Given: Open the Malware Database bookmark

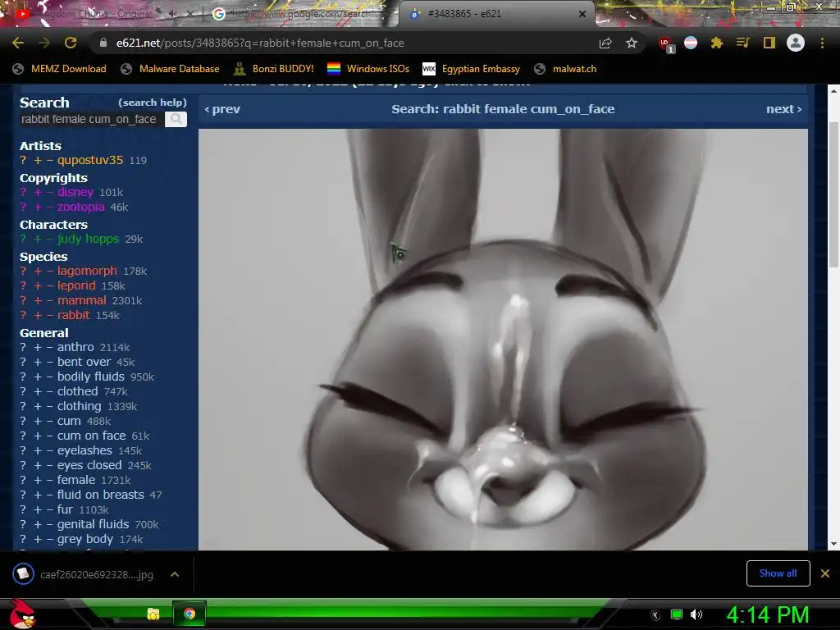Looking at the screenshot, I should [x=170, y=69].
